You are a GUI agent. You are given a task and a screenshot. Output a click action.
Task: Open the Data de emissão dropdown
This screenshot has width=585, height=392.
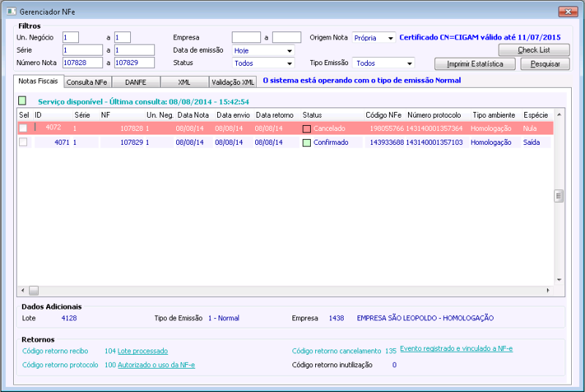tap(289, 50)
